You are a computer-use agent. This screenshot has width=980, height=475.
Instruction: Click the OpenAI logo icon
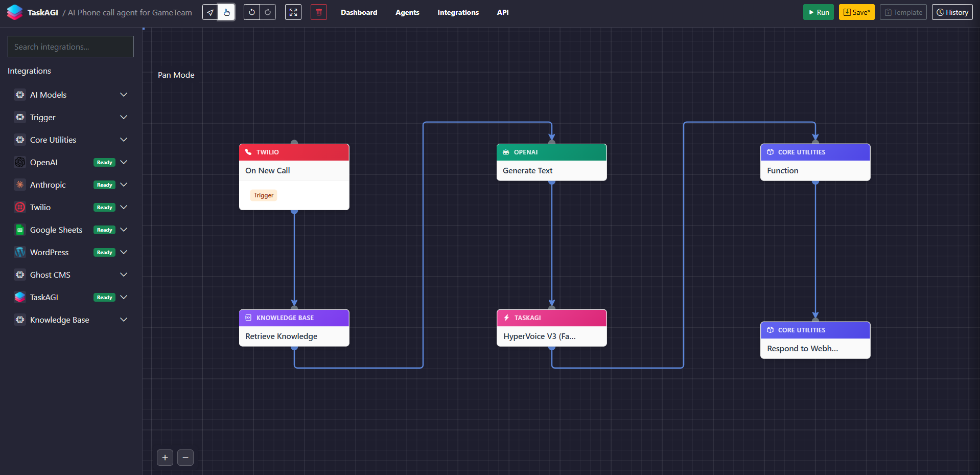(20, 162)
